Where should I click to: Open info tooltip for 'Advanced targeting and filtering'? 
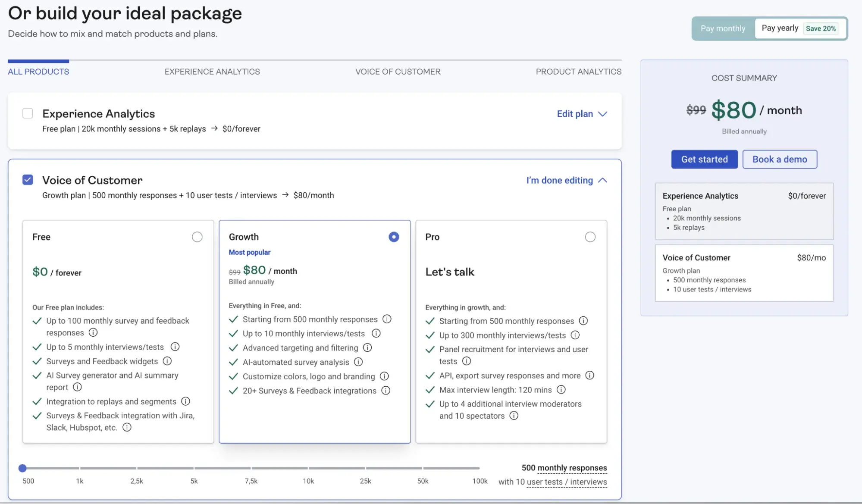[x=367, y=347]
